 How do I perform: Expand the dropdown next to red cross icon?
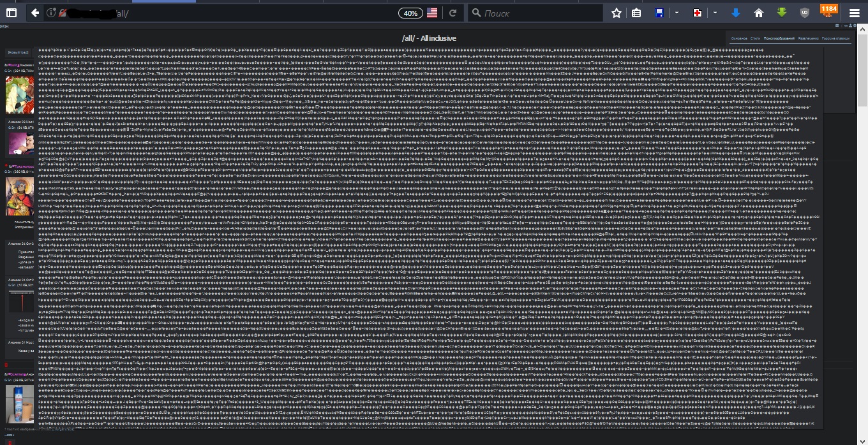point(715,13)
